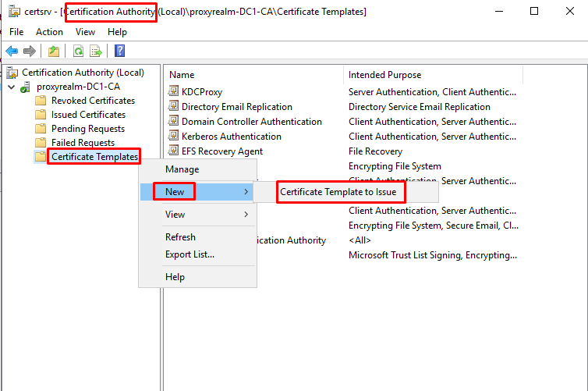
Task: Maximize the certsrv window
Action: (534, 11)
